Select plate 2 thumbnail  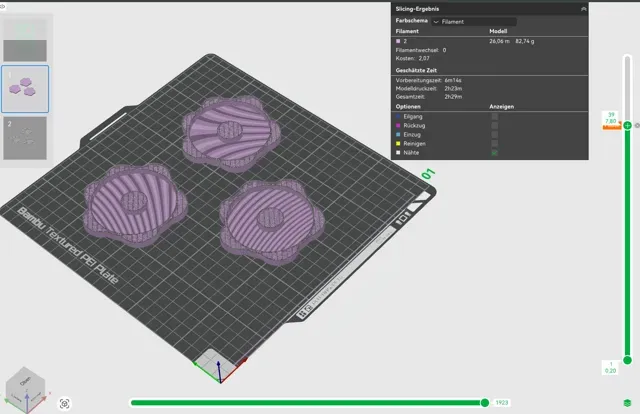coord(25,138)
